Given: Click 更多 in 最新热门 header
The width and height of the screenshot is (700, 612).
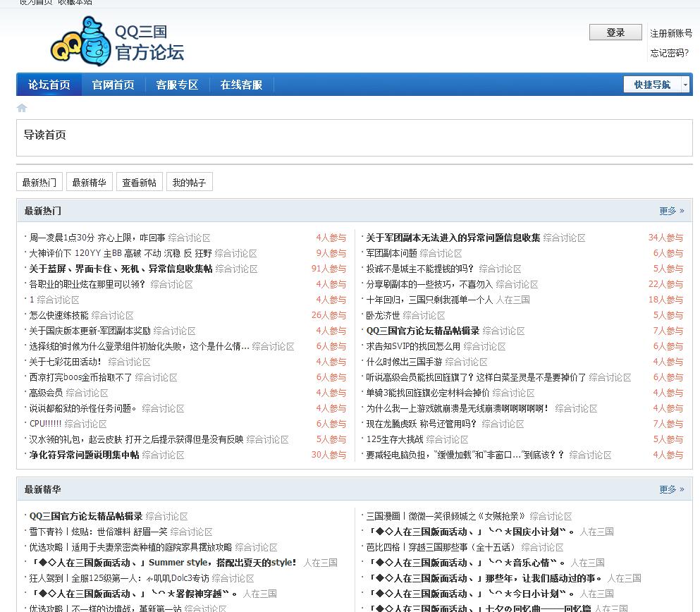Looking at the screenshot, I should tap(671, 211).
